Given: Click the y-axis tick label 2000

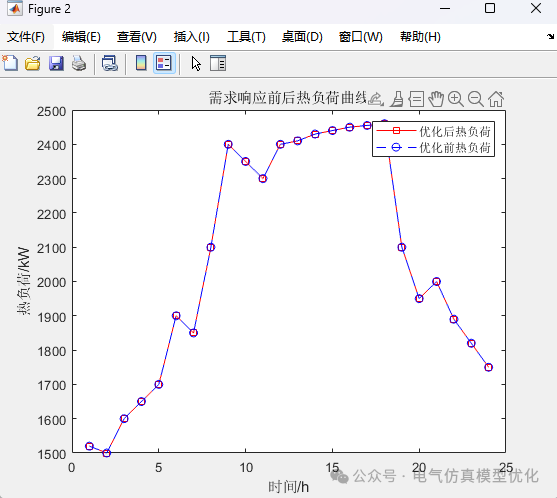Looking at the screenshot, I should click(x=52, y=282).
